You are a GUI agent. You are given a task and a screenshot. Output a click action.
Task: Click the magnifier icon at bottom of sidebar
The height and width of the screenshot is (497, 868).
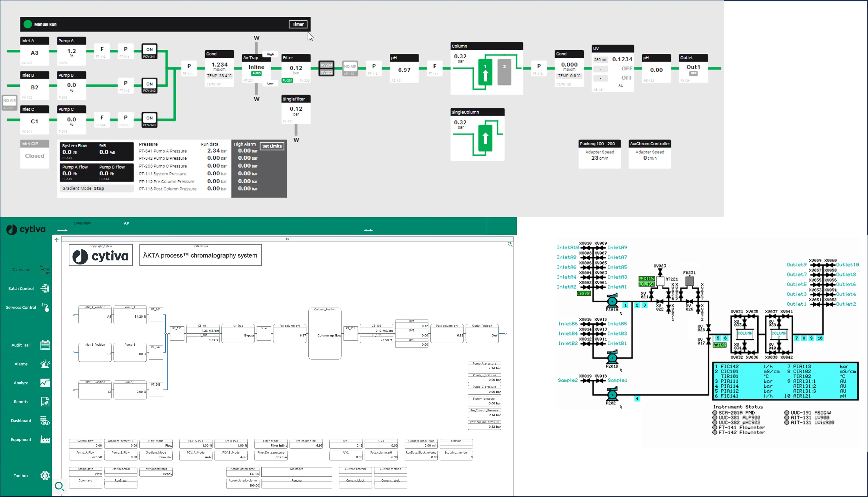(59, 486)
